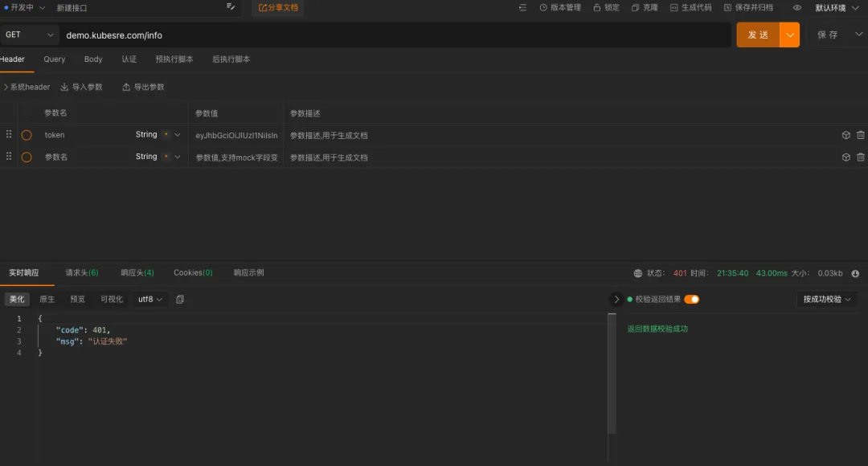Screen dimensions: 868x466
Task: Switch to the Body tab
Action: (x=93, y=59)
